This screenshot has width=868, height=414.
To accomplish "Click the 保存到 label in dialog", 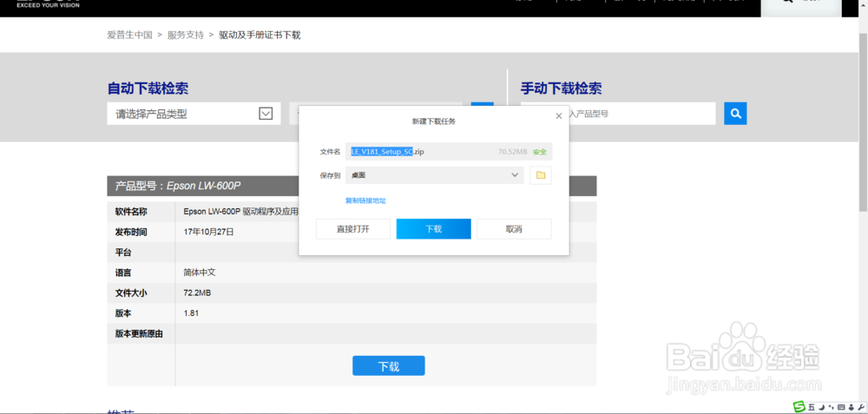I will [x=330, y=175].
